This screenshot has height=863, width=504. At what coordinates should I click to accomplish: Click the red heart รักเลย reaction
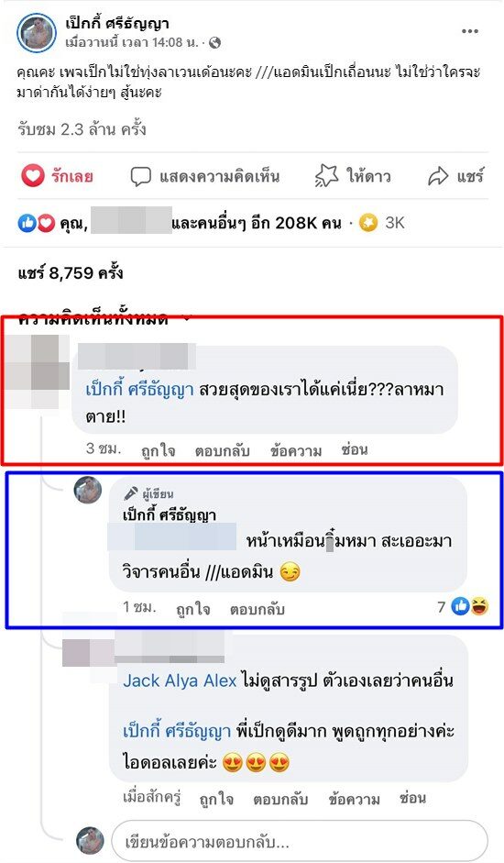coord(57,176)
